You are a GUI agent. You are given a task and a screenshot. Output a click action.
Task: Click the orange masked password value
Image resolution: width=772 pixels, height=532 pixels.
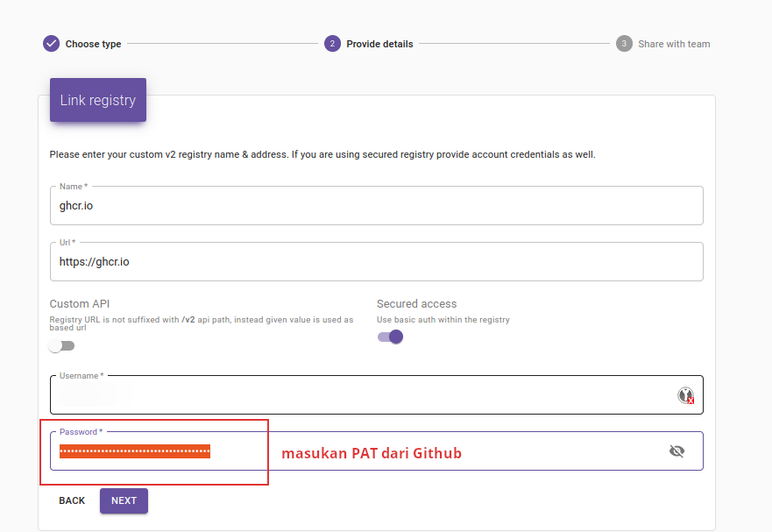tap(133, 450)
